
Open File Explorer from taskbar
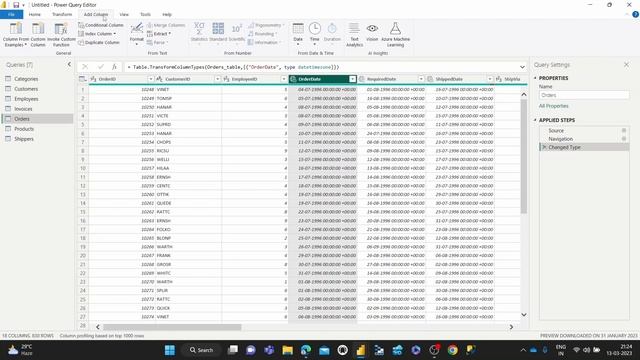pyautogui.click(x=287, y=350)
